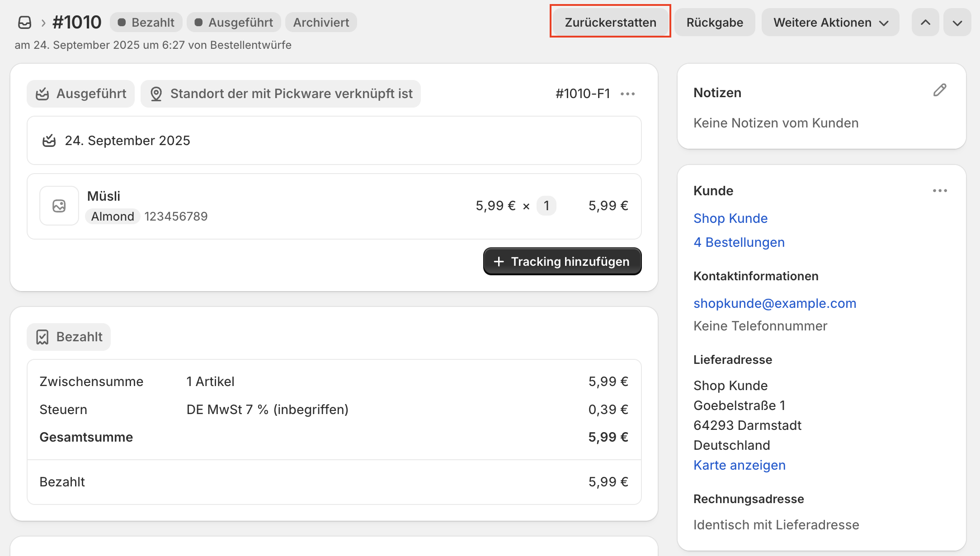
Task: Click the payment icon on the Bezahlt badge
Action: coord(43,336)
